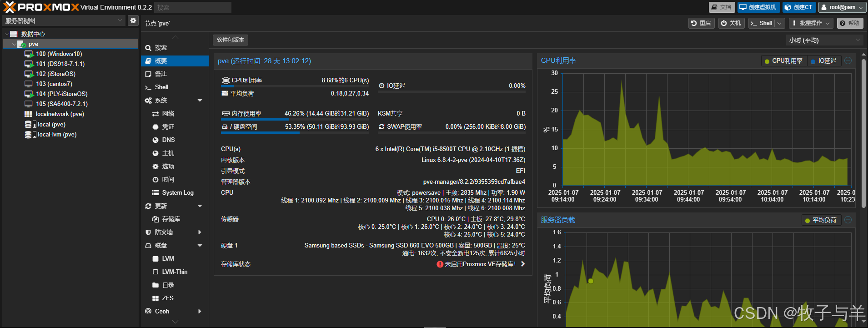
Task: Select 概要 summary menu item
Action: (x=175, y=61)
